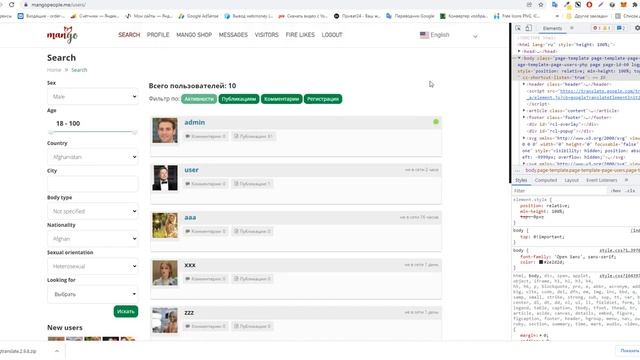Click the site lock icon in the address bar
The height and width of the screenshot is (360, 640).
tap(25, 4)
